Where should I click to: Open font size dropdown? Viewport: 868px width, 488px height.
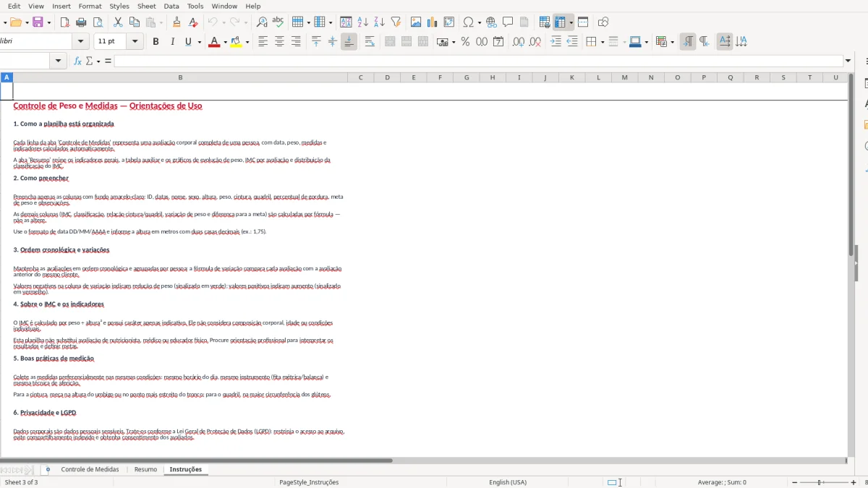pos(135,42)
